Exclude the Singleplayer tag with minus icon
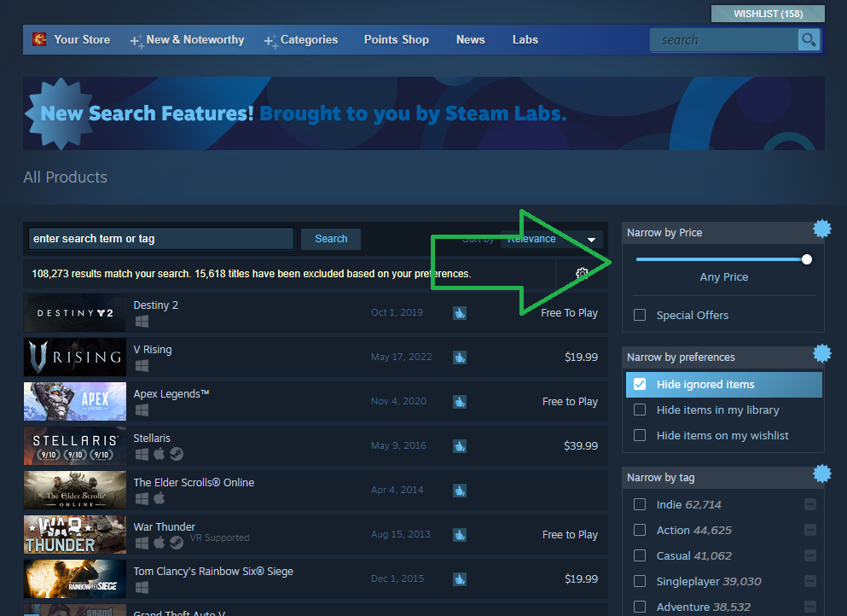The image size is (847, 616). [809, 581]
